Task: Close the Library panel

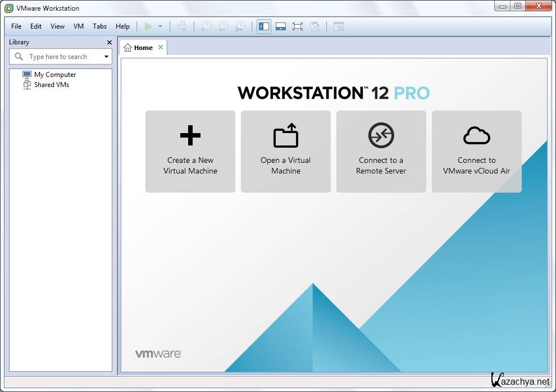Action: click(110, 42)
